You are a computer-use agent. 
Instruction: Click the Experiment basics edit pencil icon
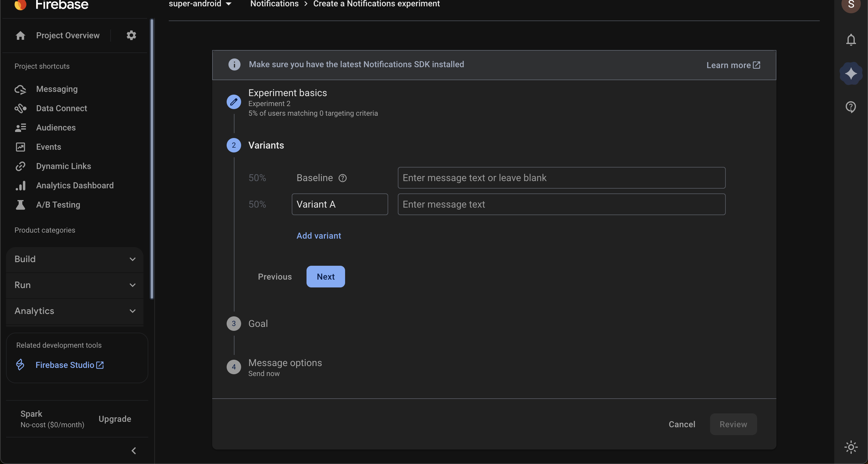[234, 102]
